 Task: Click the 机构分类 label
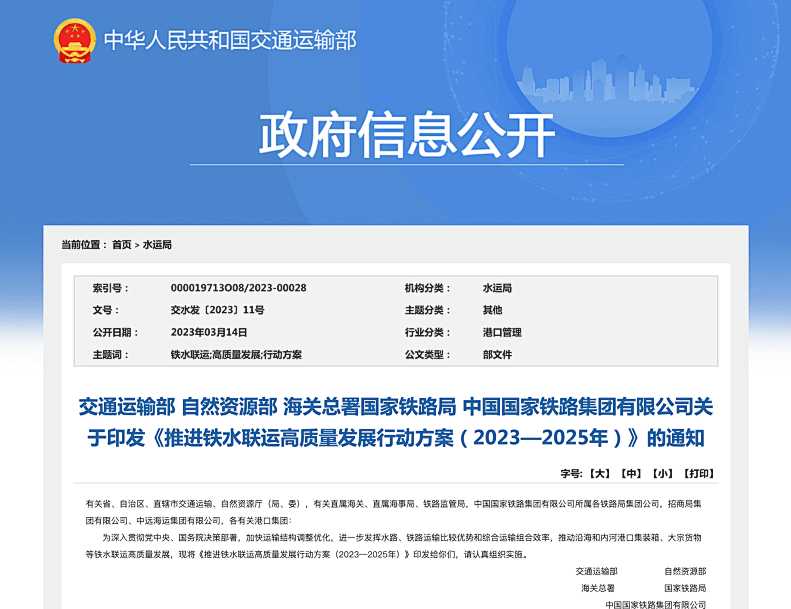pyautogui.click(x=427, y=288)
